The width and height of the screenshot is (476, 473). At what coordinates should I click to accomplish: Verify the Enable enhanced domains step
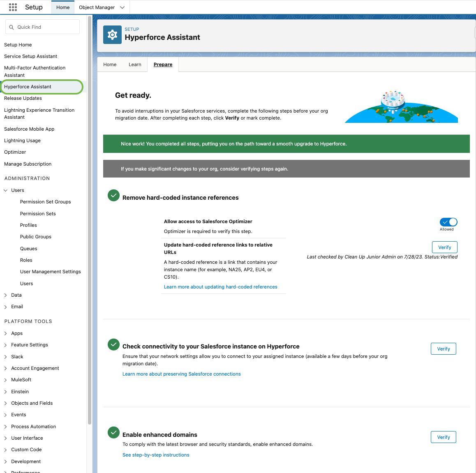pyautogui.click(x=443, y=437)
